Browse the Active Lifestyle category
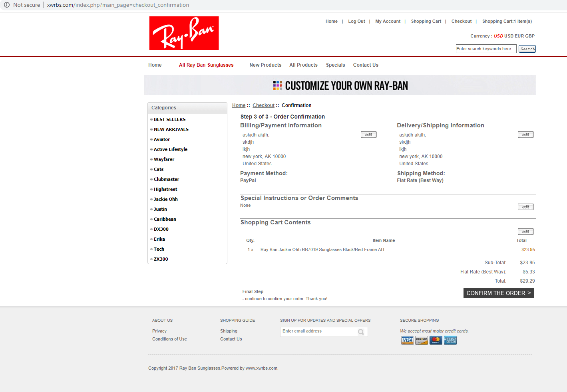The image size is (567, 392). point(171,149)
